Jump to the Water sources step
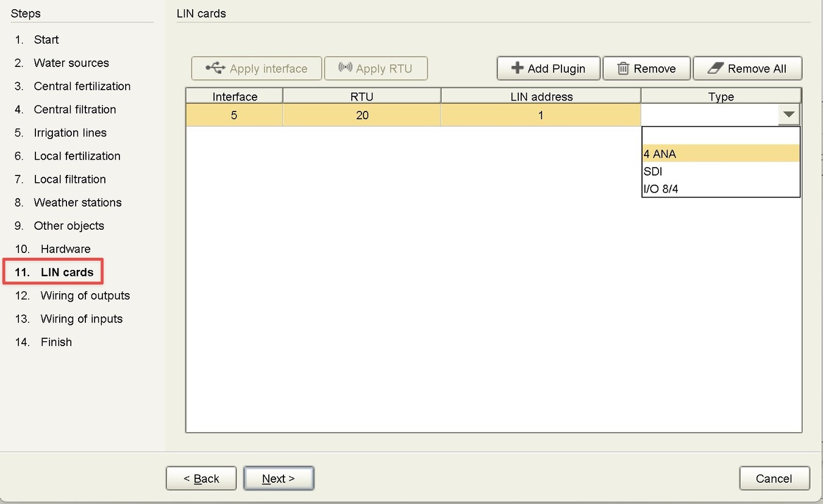This screenshot has height=504, width=823. [71, 63]
